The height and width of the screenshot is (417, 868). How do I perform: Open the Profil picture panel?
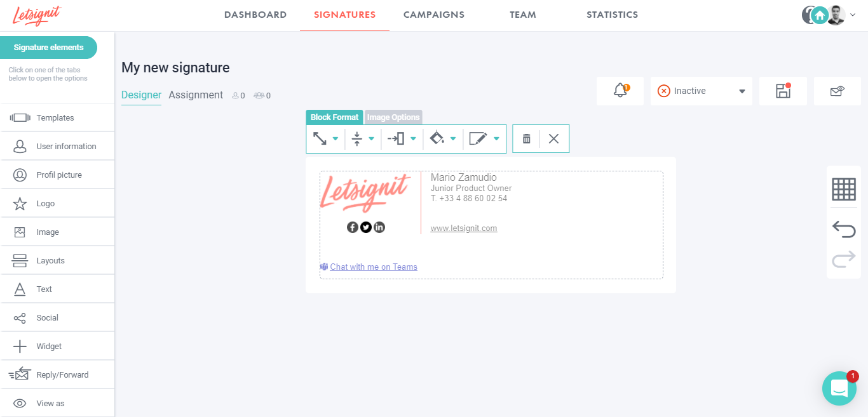[x=57, y=175]
